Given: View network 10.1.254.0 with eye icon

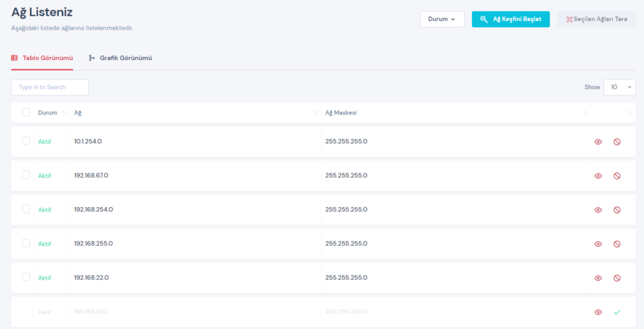Looking at the screenshot, I should click(598, 142).
